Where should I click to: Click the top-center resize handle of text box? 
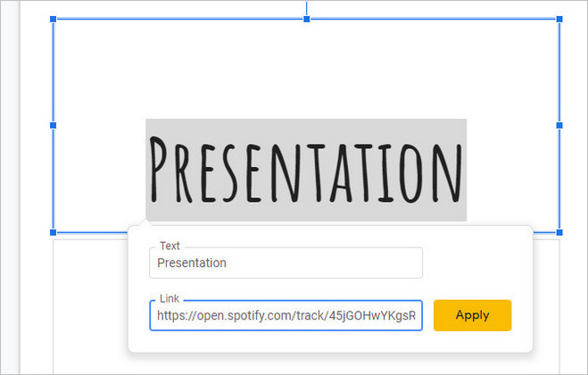coord(306,19)
